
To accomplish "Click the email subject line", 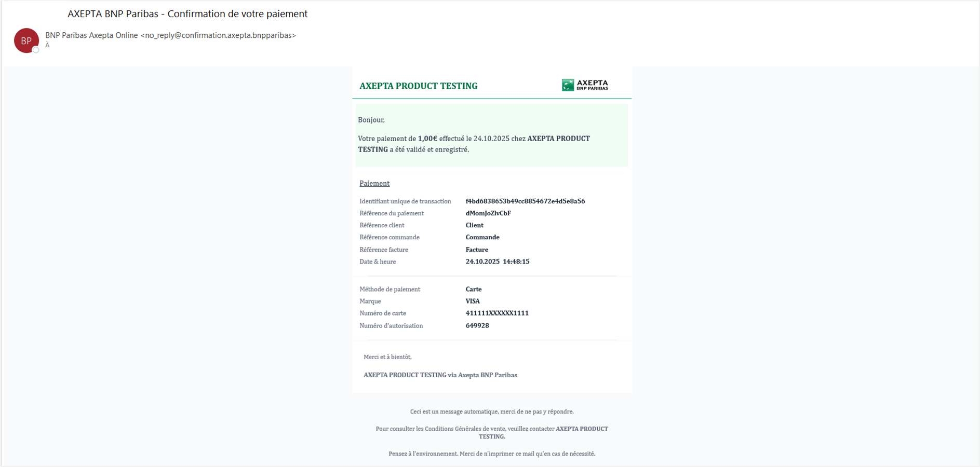I will click(187, 14).
